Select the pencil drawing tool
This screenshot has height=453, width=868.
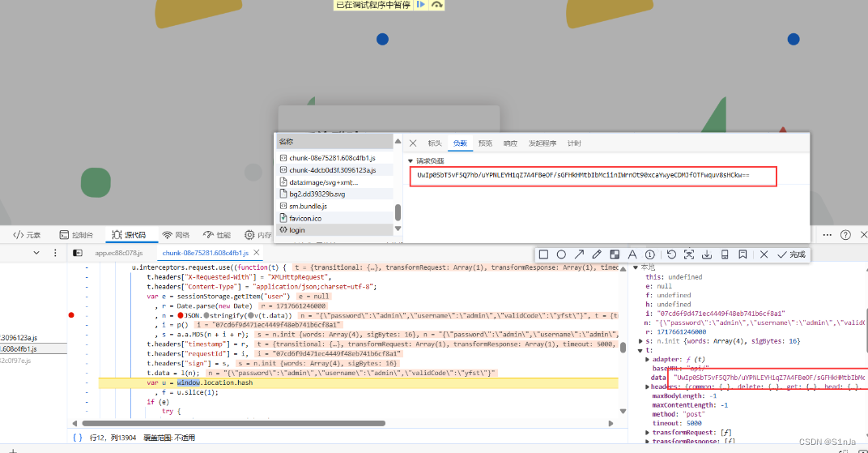click(x=597, y=254)
